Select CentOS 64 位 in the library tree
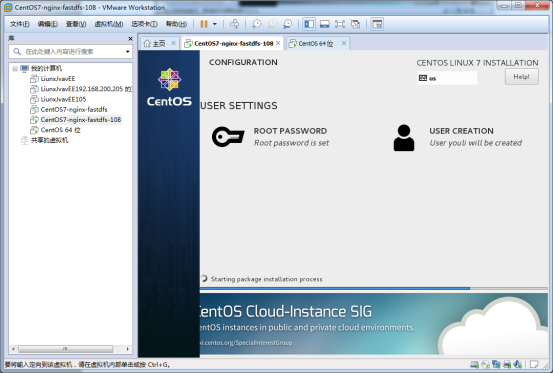The image size is (553, 373). pos(60,130)
